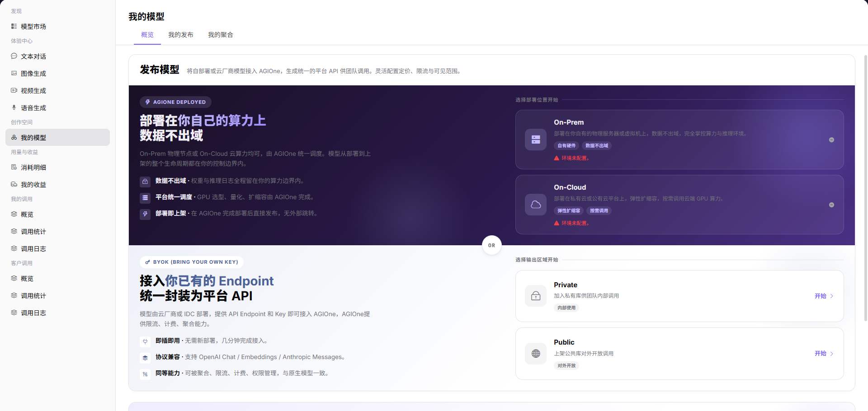Click the plug icon beside 即插即用

point(145,341)
